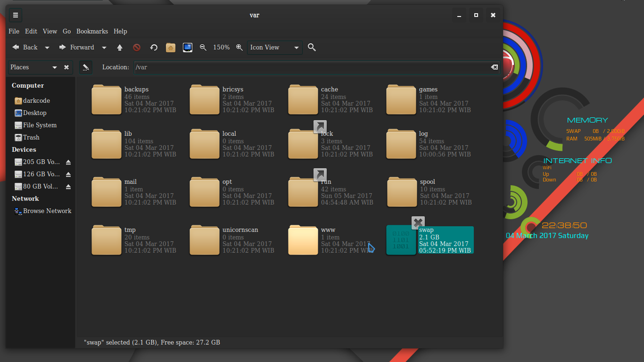The image size is (644, 362).
Task: Click the Forward button
Action: pyautogui.click(x=76, y=47)
